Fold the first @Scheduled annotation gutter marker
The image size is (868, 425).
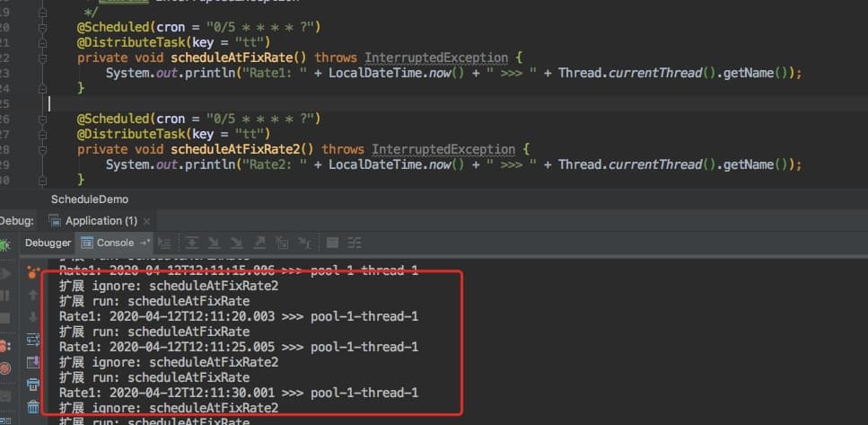click(x=42, y=26)
